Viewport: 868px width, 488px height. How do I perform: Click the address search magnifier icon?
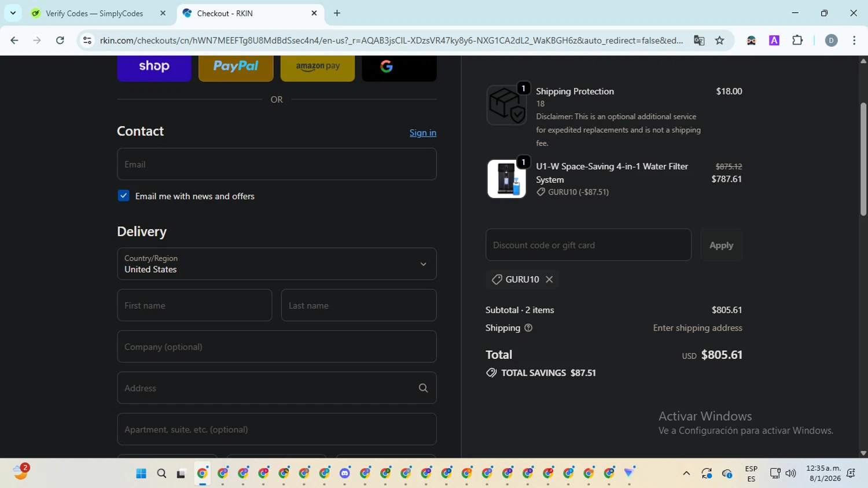pyautogui.click(x=423, y=388)
